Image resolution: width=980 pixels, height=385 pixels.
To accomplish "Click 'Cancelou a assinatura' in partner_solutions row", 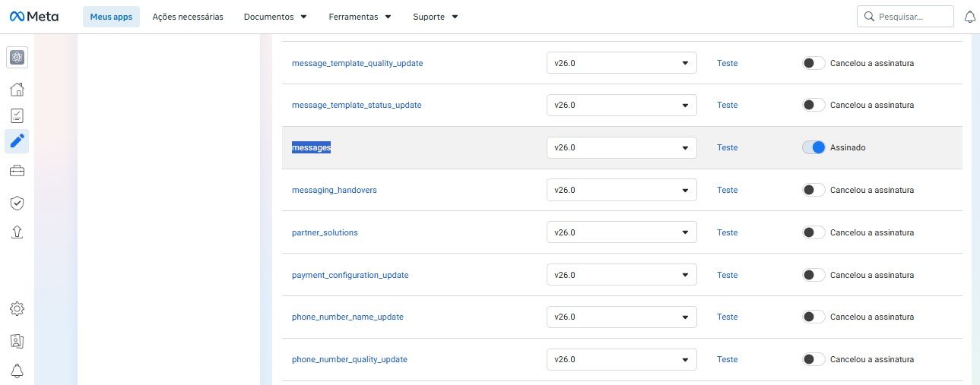I will (x=872, y=232).
